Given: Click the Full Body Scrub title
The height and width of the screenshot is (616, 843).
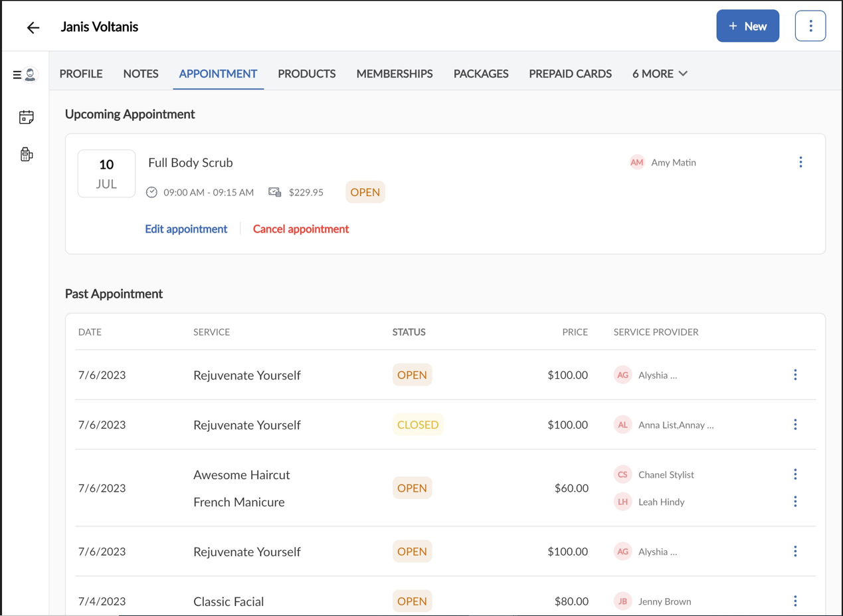Looking at the screenshot, I should click(190, 163).
